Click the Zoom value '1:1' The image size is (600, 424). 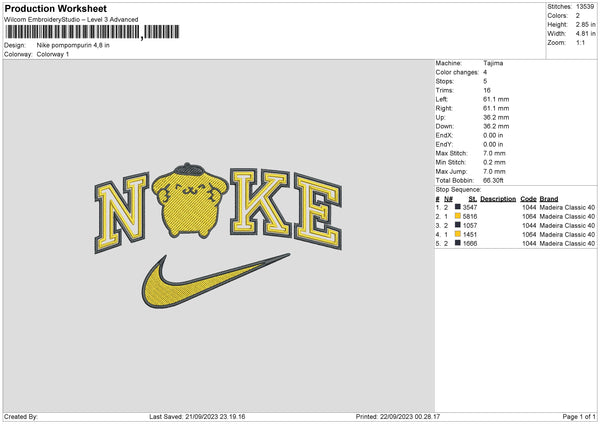[x=580, y=43]
